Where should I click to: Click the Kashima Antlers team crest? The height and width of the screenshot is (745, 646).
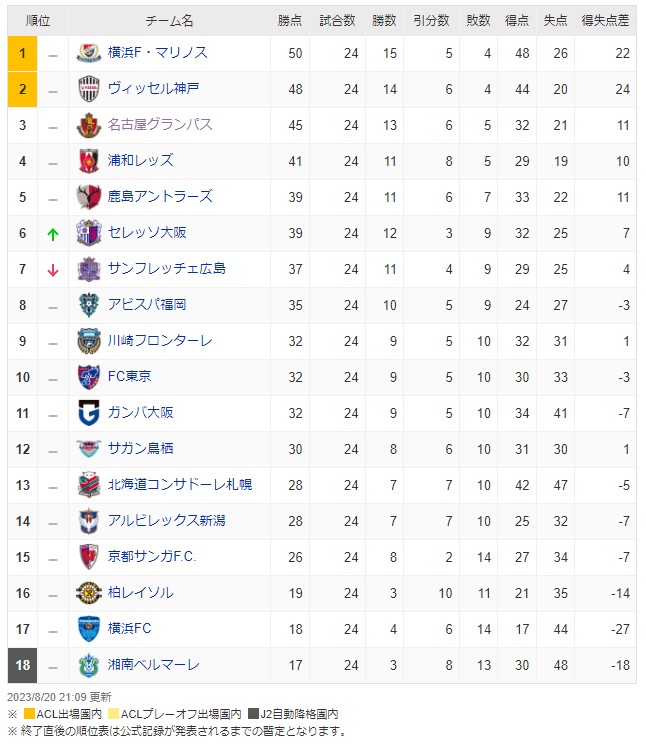point(89,197)
